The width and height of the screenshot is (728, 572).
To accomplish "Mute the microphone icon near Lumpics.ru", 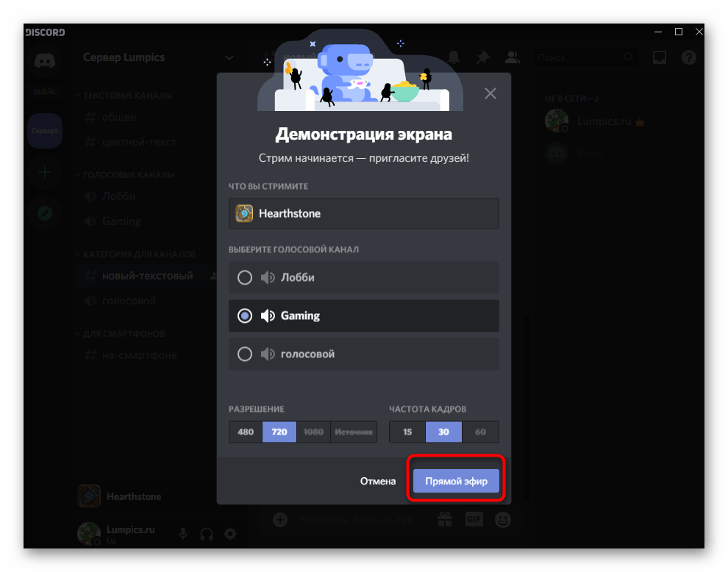I will point(182,535).
